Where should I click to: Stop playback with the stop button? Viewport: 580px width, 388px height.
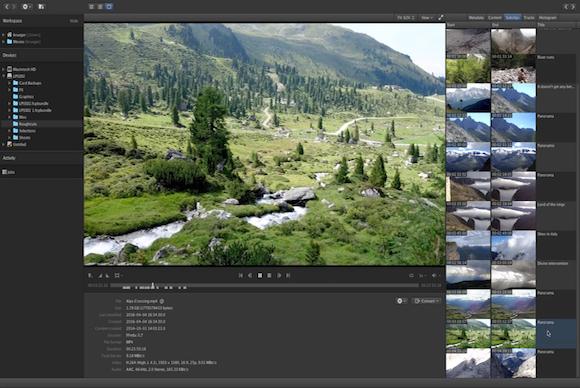[x=260, y=276]
